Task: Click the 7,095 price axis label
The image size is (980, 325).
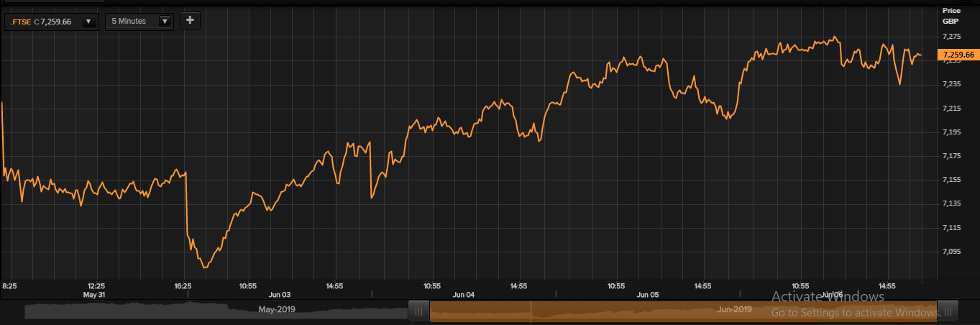Action: 951,251
